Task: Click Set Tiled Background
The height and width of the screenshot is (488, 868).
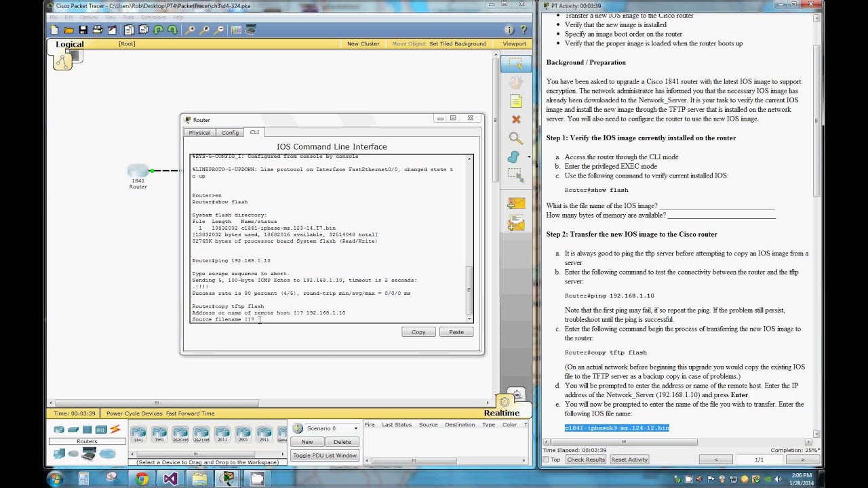Action: tap(458, 44)
